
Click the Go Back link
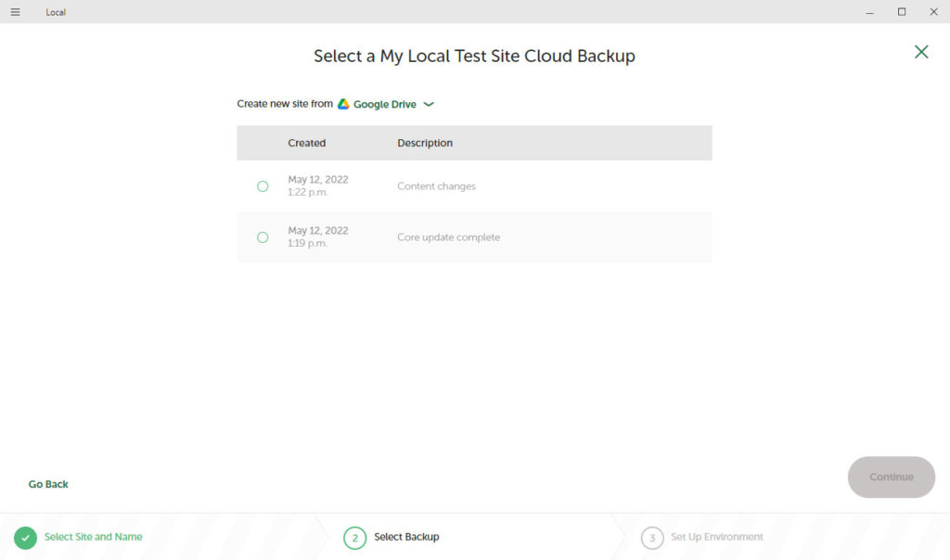point(48,484)
